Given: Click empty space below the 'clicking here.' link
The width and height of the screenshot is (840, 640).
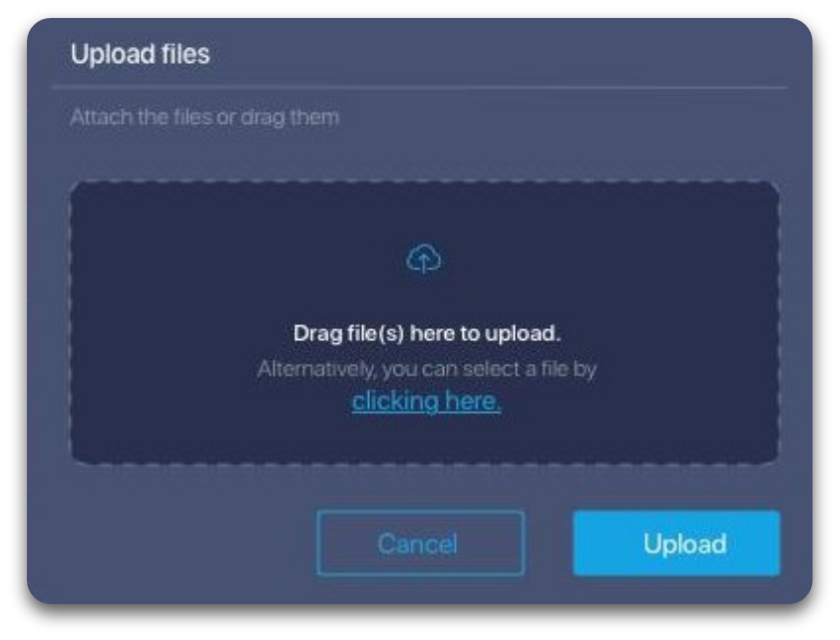Looking at the screenshot, I should pos(426,439).
